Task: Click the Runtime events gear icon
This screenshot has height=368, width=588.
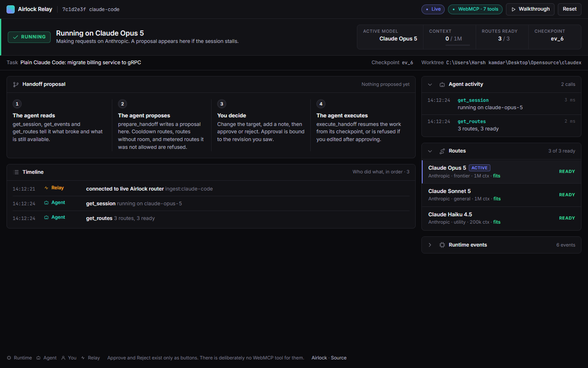Action: tap(442, 245)
